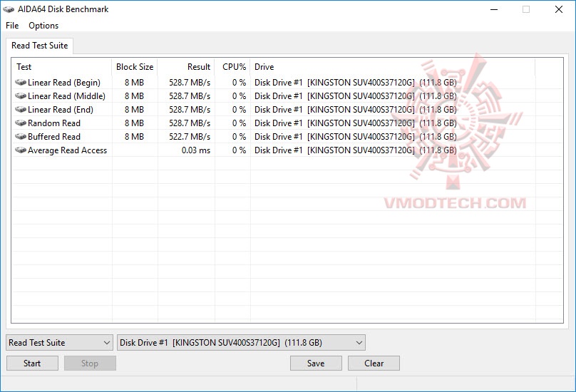The height and width of the screenshot is (392, 576).
Task: Click the Linear Read (Middle) drive icon
Action: click(x=21, y=96)
